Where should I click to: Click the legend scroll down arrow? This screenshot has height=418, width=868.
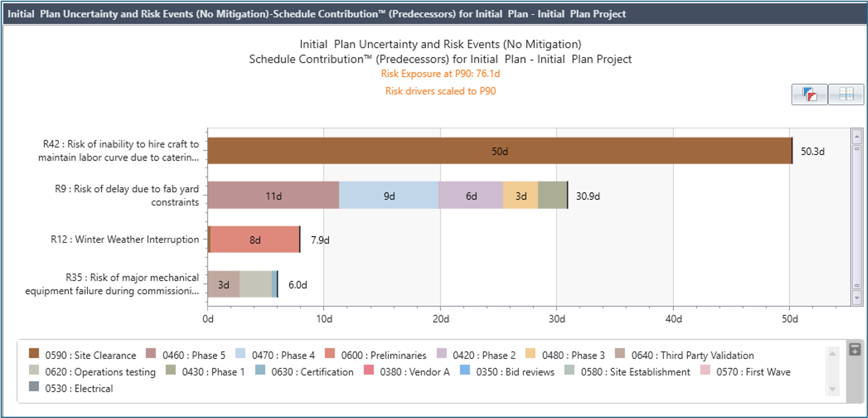click(x=832, y=390)
